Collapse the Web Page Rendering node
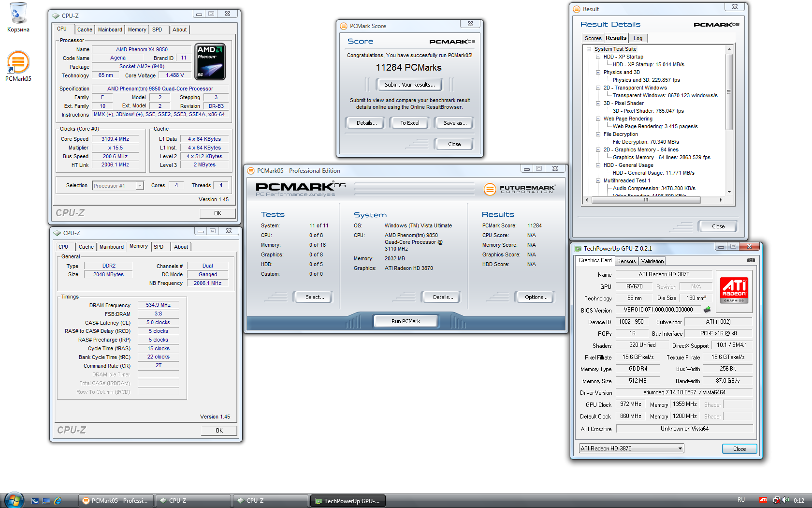Screen dimensions: 812x508 (598, 119)
